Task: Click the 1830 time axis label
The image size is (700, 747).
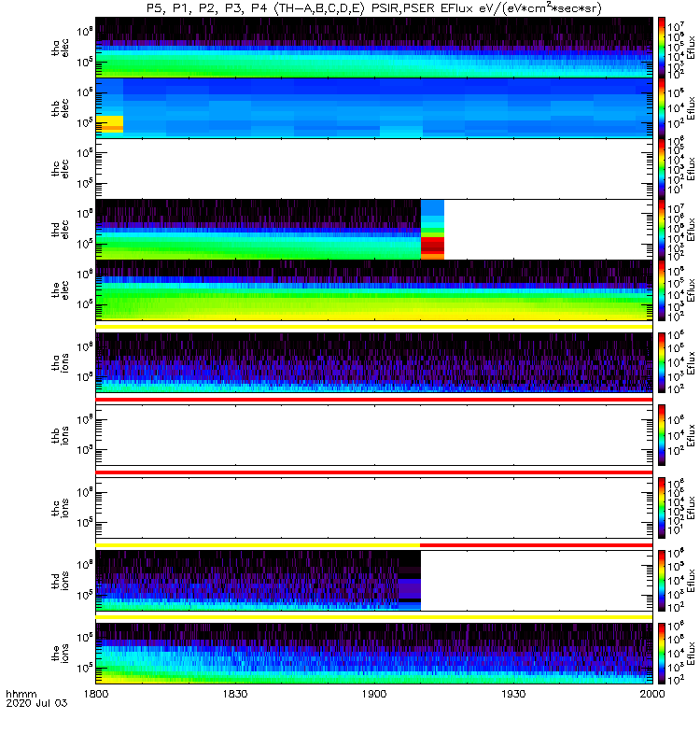Action: pyautogui.click(x=235, y=694)
